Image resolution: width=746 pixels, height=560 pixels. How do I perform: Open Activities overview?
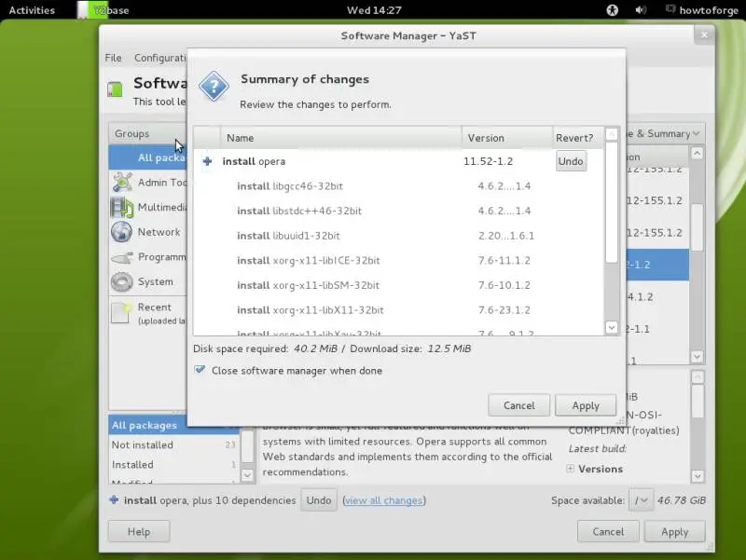click(32, 10)
